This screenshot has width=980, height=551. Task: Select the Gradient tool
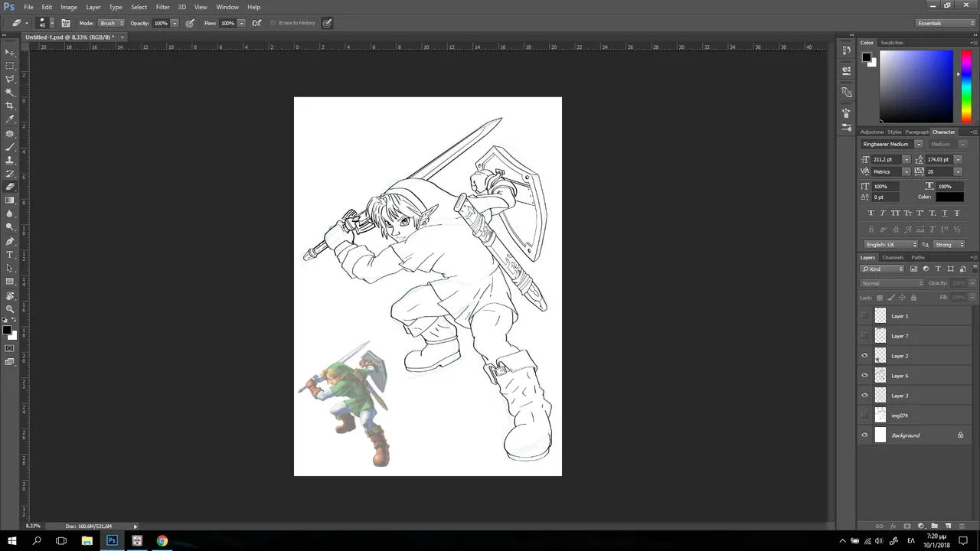10,200
